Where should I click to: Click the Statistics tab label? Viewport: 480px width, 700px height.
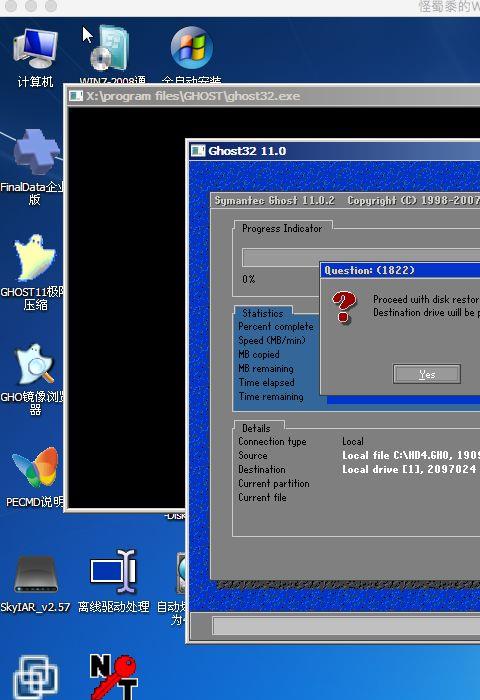263,313
